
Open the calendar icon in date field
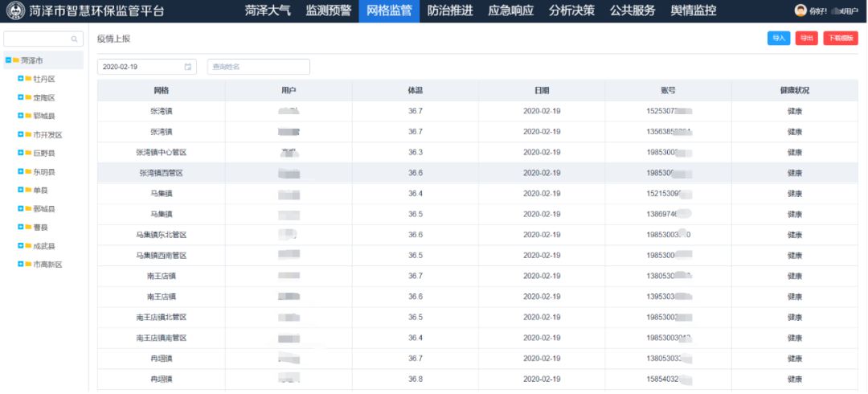click(x=188, y=67)
